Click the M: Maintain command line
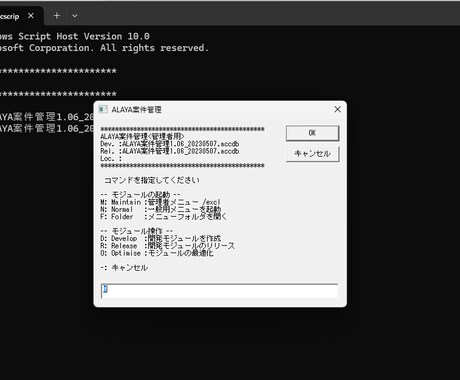The width and height of the screenshot is (460, 380). click(160, 202)
